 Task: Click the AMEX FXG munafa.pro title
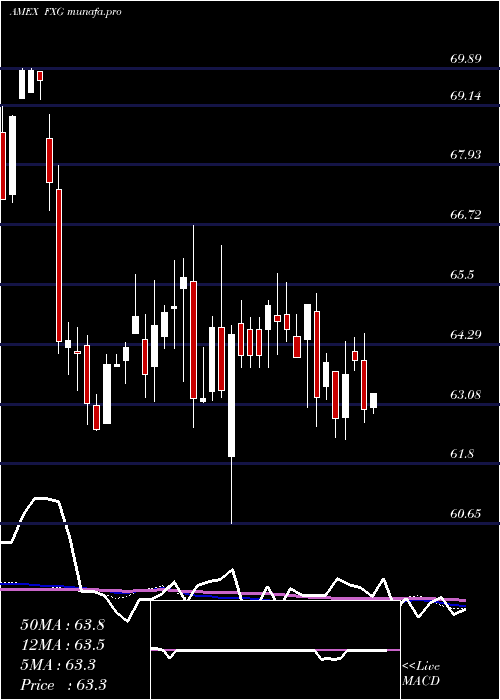tap(66, 12)
